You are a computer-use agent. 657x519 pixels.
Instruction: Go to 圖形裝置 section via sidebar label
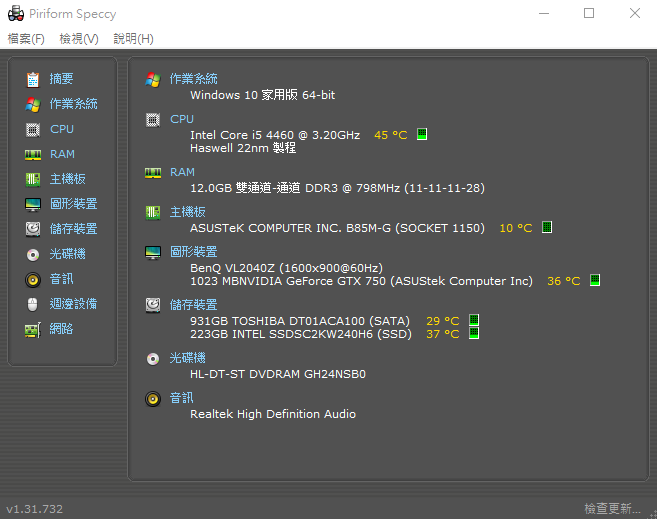pyautogui.click(x=73, y=204)
